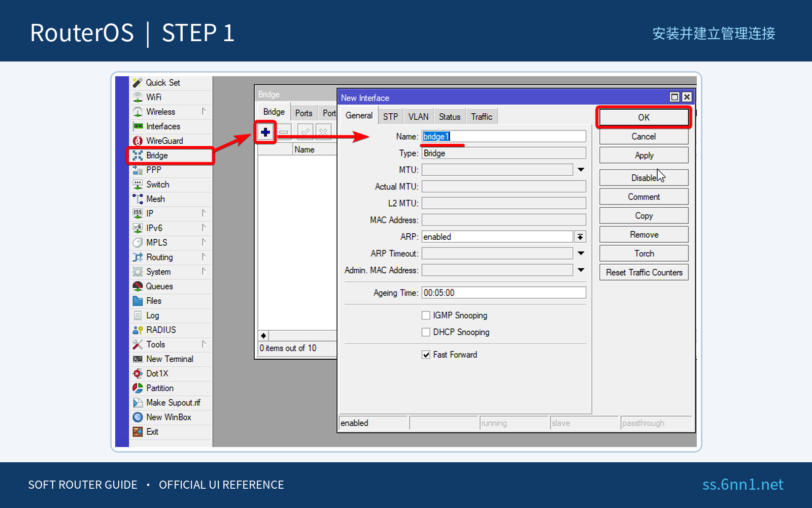Click the Remove button
Viewport: 812px width, 508px height.
click(x=644, y=235)
